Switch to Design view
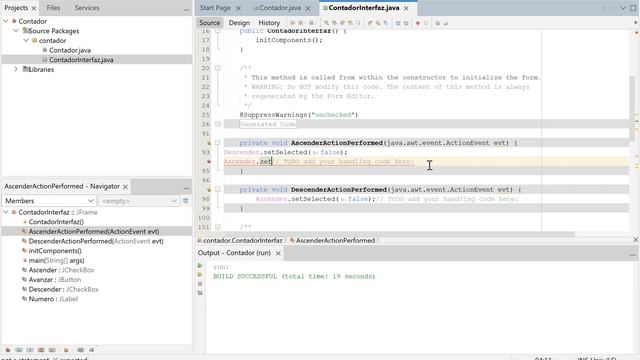Viewport: 640px width, 360px height. (239, 23)
